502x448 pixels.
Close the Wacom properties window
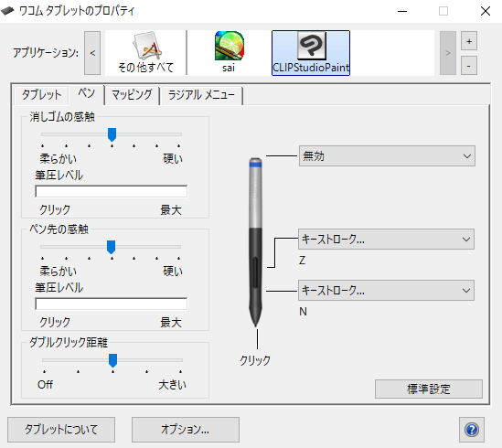pos(486,11)
